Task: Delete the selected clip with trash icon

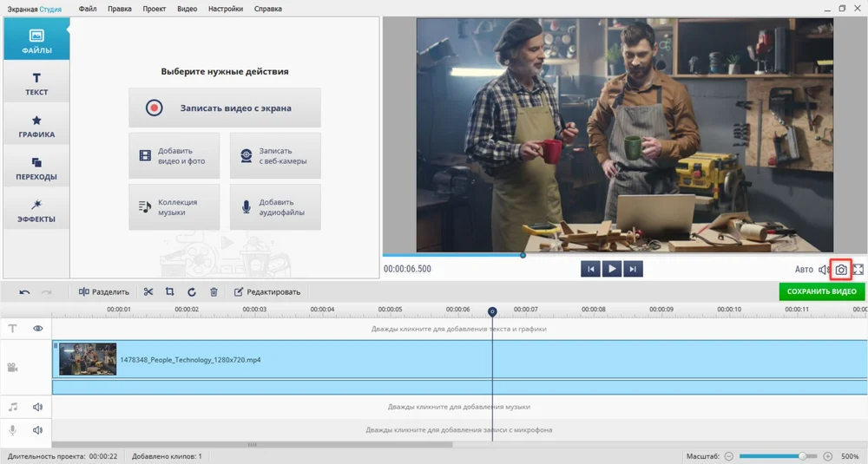Action: pyautogui.click(x=214, y=292)
